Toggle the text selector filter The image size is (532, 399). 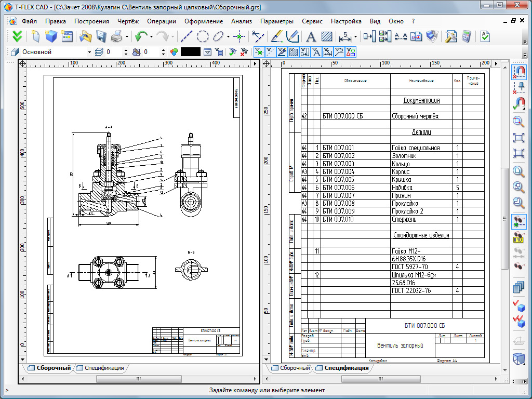pyautogui.click(x=316, y=52)
